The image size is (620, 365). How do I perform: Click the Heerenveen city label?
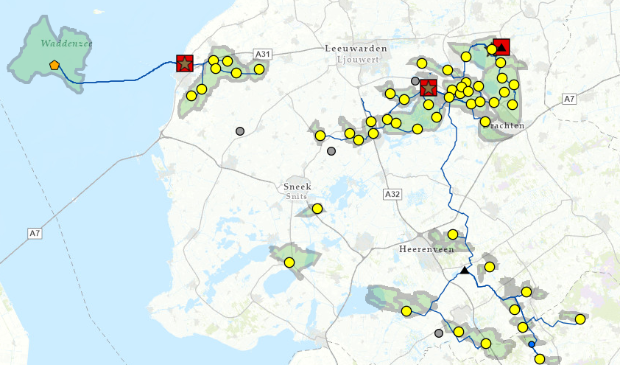pos(426,249)
